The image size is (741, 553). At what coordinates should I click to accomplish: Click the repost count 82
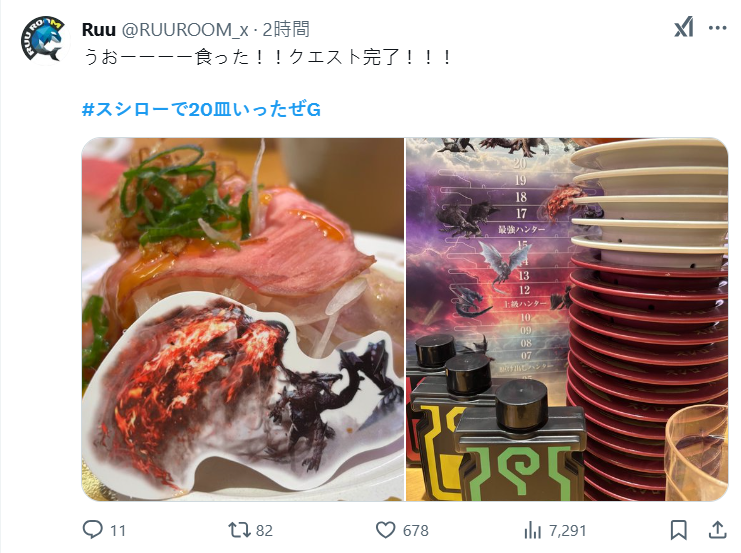[x=264, y=531]
